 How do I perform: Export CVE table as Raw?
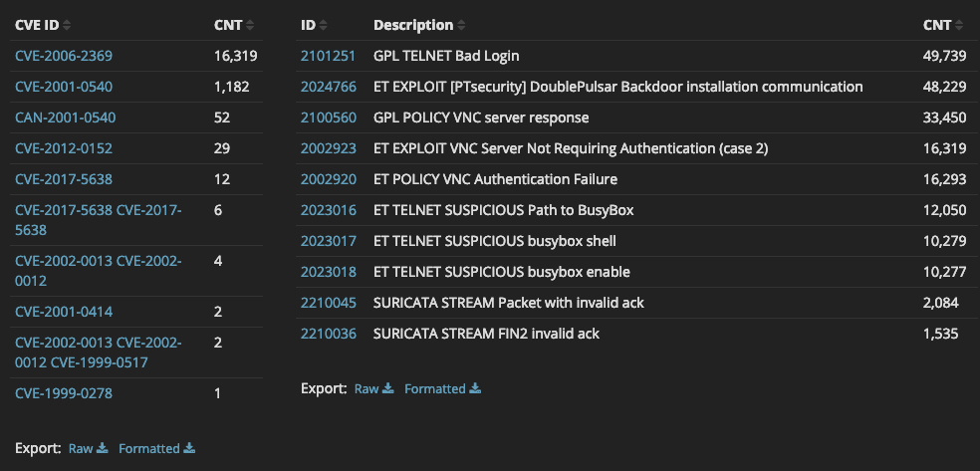tap(88, 448)
